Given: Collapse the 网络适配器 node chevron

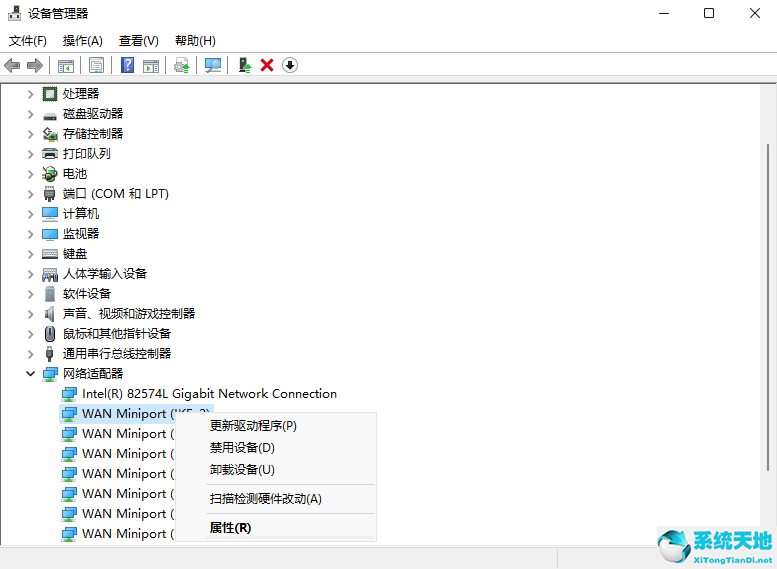Looking at the screenshot, I should (x=31, y=374).
